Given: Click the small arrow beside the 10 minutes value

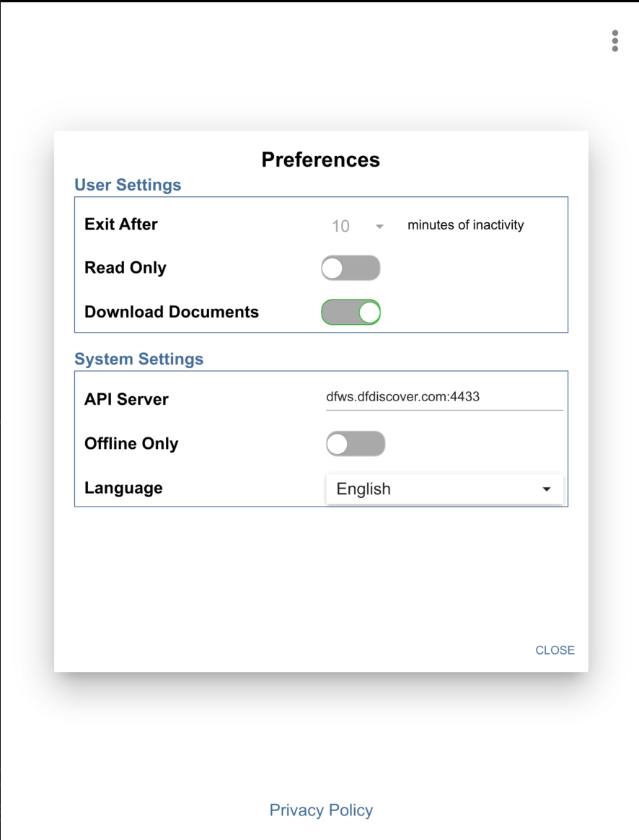Looking at the screenshot, I should tap(379, 227).
